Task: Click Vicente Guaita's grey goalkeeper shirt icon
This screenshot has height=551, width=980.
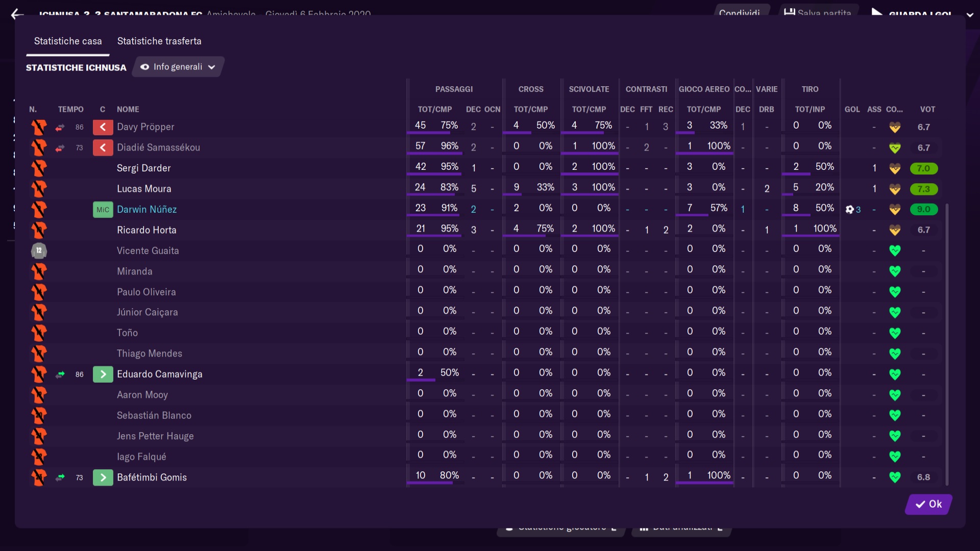Action: [x=39, y=251]
